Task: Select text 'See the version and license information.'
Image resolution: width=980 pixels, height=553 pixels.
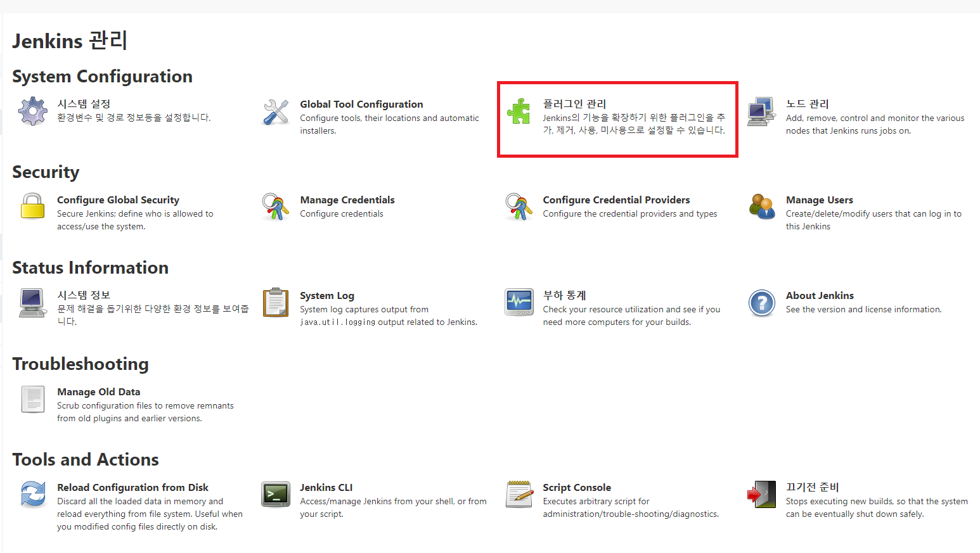Action: [864, 309]
